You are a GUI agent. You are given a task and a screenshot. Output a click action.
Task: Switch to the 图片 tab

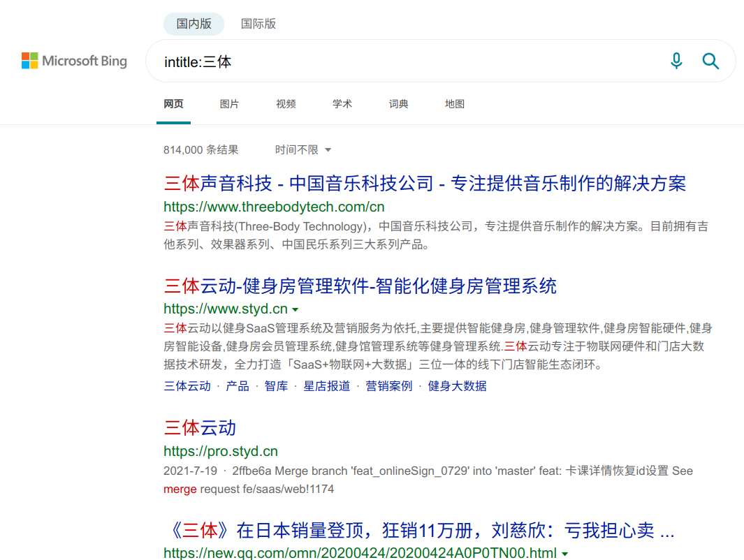pyautogui.click(x=230, y=104)
